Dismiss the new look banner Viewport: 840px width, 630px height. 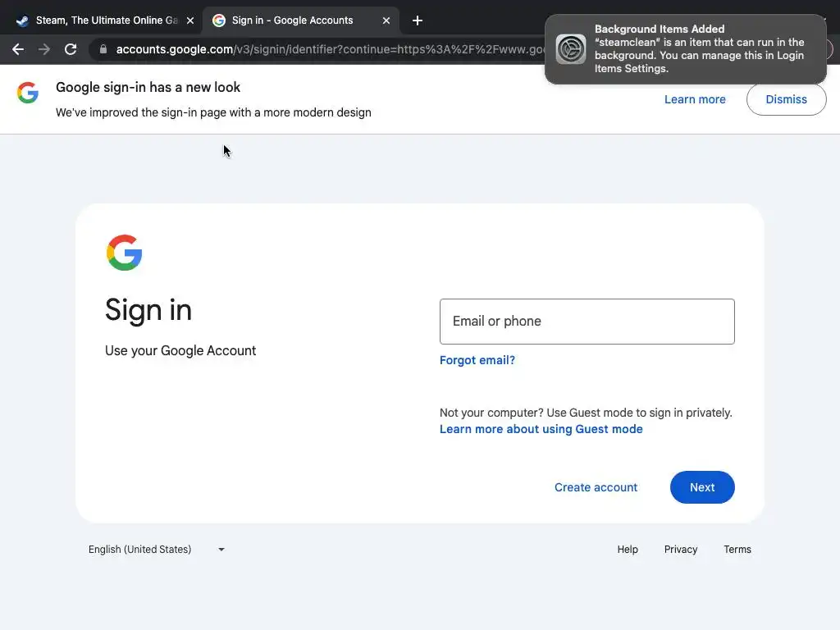click(x=786, y=99)
